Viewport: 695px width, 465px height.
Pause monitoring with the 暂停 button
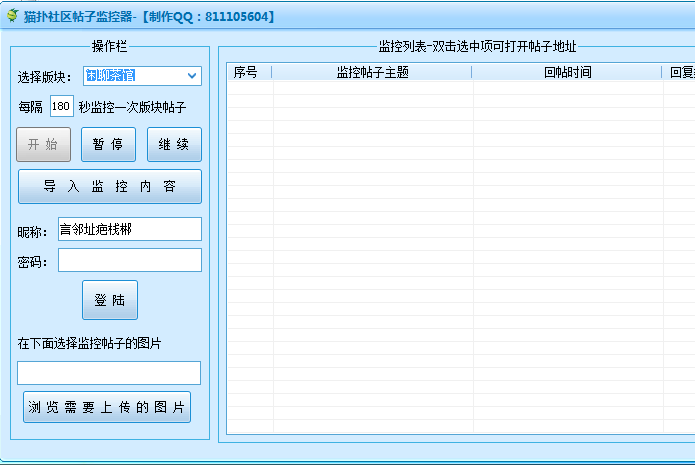(108, 144)
